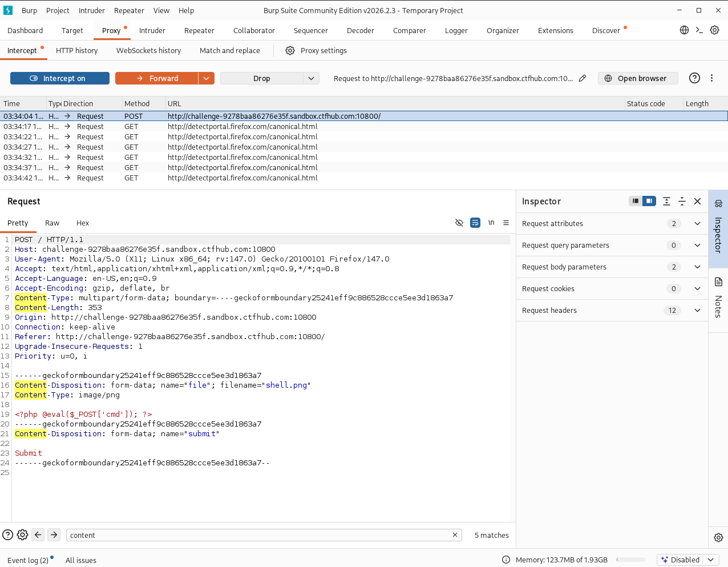Expand all Inspector sections icon
The image size is (728, 567).
coord(666,201)
